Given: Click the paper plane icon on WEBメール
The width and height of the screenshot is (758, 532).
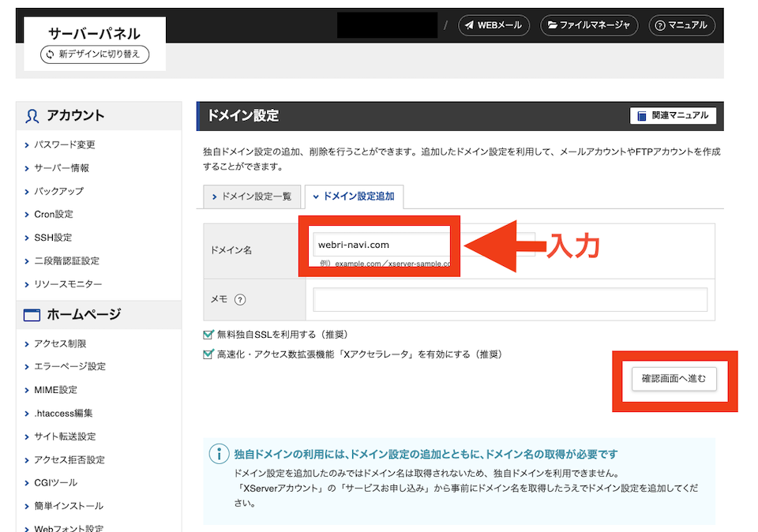Looking at the screenshot, I should click(469, 25).
